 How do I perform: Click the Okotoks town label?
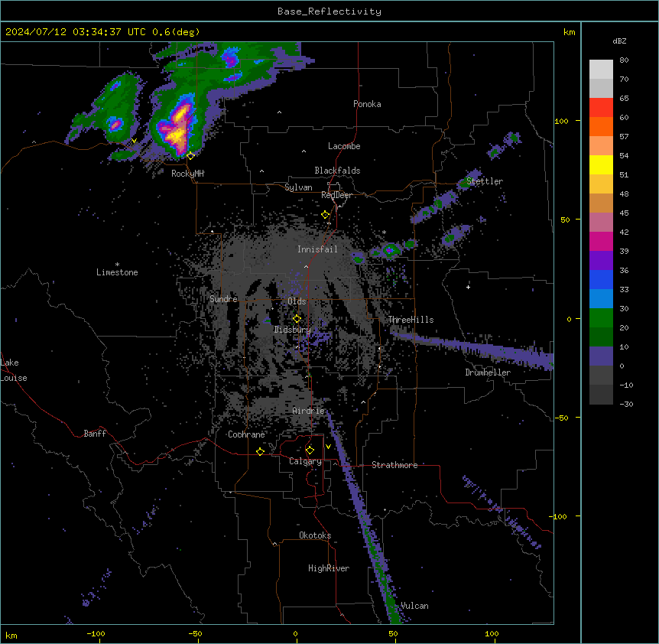(315, 535)
